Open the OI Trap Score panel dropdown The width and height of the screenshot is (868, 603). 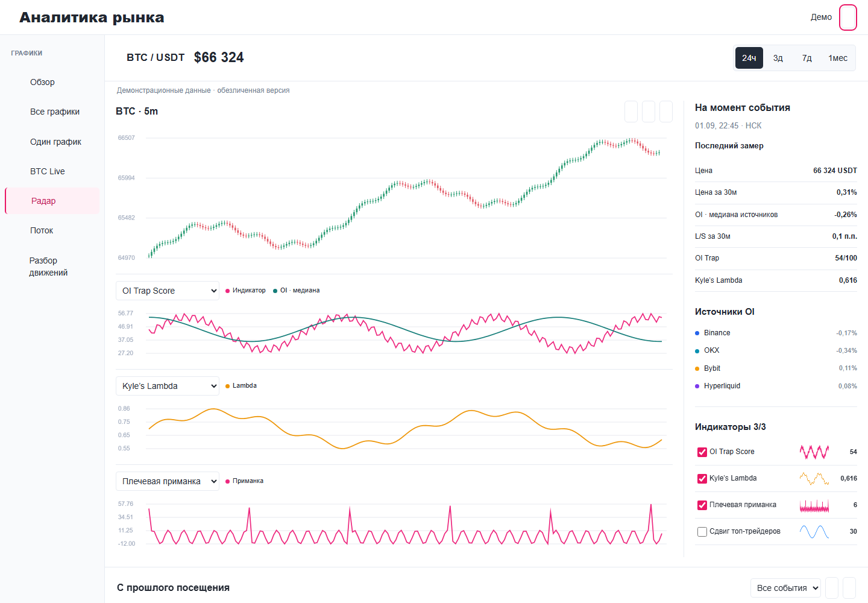pos(168,291)
